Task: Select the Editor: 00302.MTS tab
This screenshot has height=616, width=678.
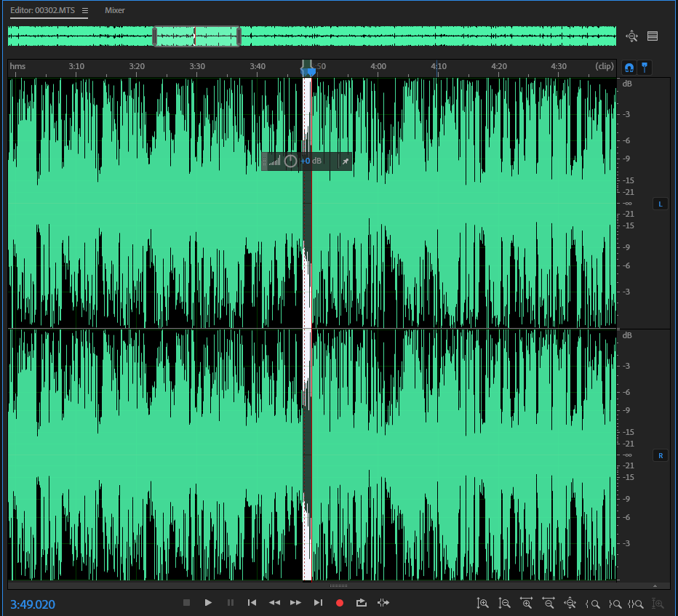Action: [x=42, y=11]
